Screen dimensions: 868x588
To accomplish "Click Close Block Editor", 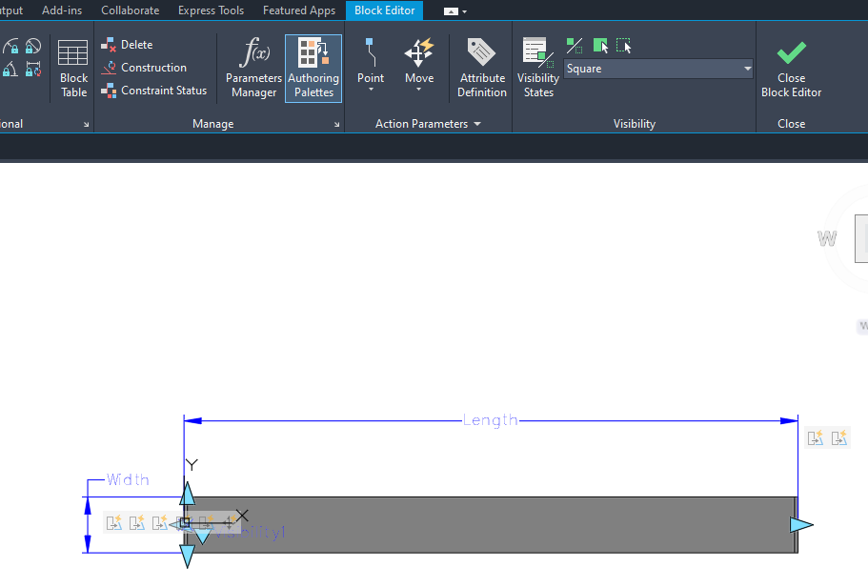I will 791,67.
